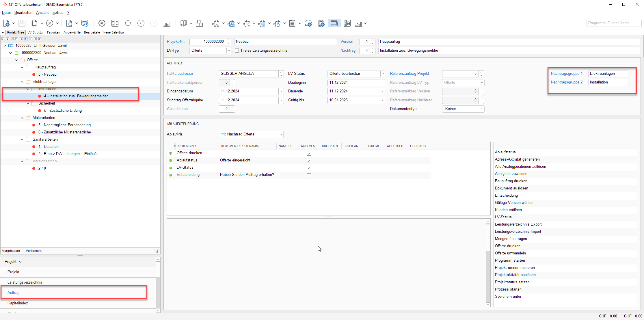Select Offerte umwandeln in action list
Viewport: 644px width, 320px height.
510,253
